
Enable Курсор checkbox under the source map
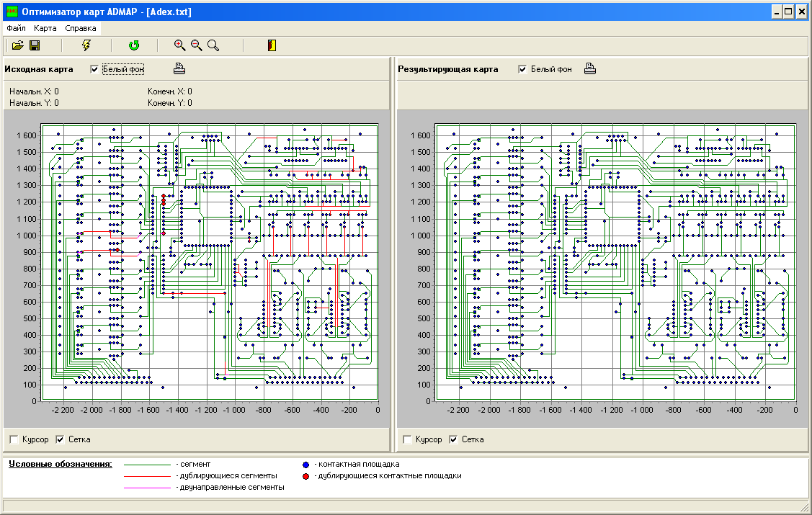coord(14,439)
